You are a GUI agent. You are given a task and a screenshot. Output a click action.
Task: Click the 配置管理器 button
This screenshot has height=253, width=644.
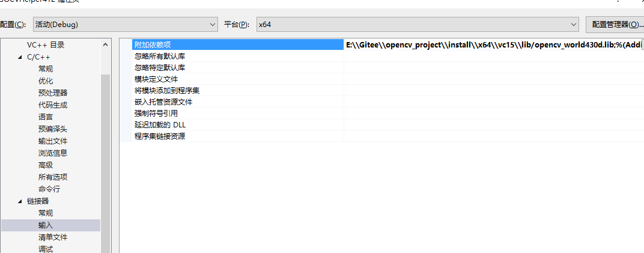click(615, 25)
